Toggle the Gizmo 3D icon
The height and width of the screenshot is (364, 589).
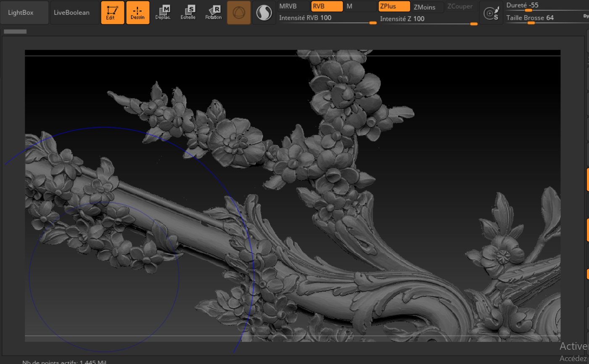[239, 13]
